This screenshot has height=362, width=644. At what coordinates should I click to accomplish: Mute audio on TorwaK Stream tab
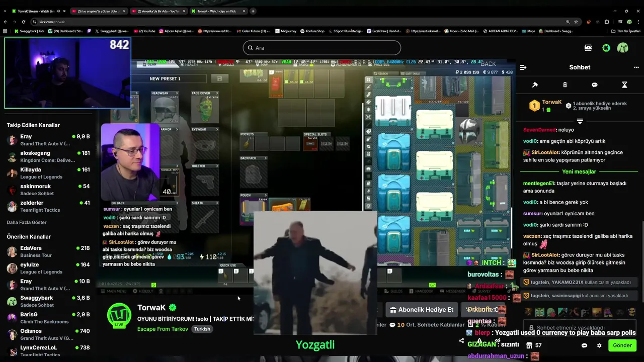[x=58, y=11]
